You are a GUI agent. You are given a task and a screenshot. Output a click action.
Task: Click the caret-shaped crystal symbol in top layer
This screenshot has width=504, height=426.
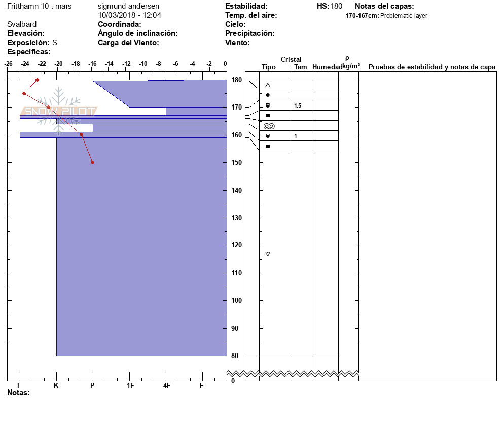coord(268,85)
